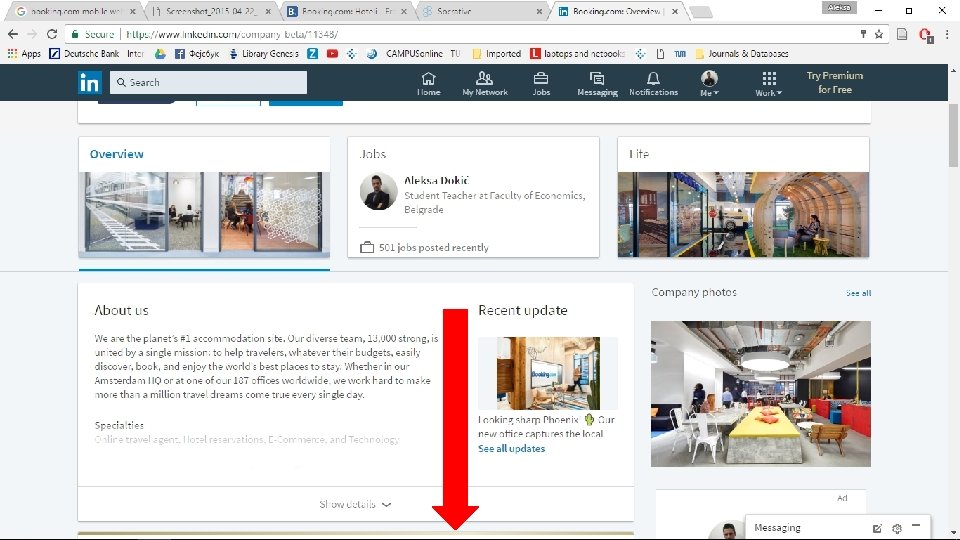Viewport: 960px width, 540px height.
Task: Open Messaging settings gear icon
Action: click(897, 528)
